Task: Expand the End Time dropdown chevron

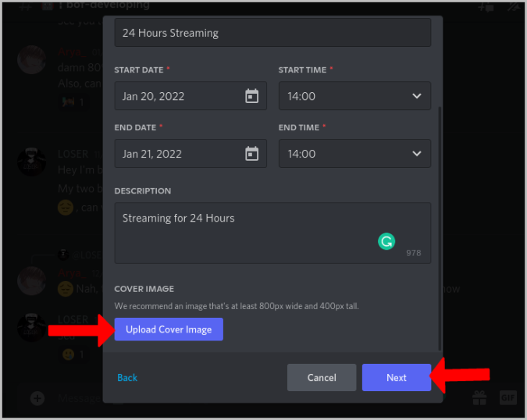Action: click(417, 154)
